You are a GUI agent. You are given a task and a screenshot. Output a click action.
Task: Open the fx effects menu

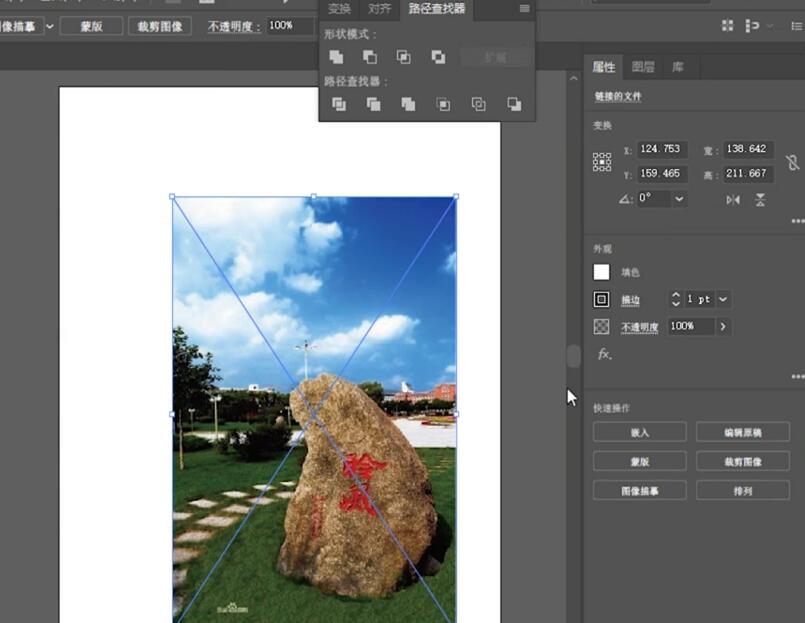[x=604, y=354]
